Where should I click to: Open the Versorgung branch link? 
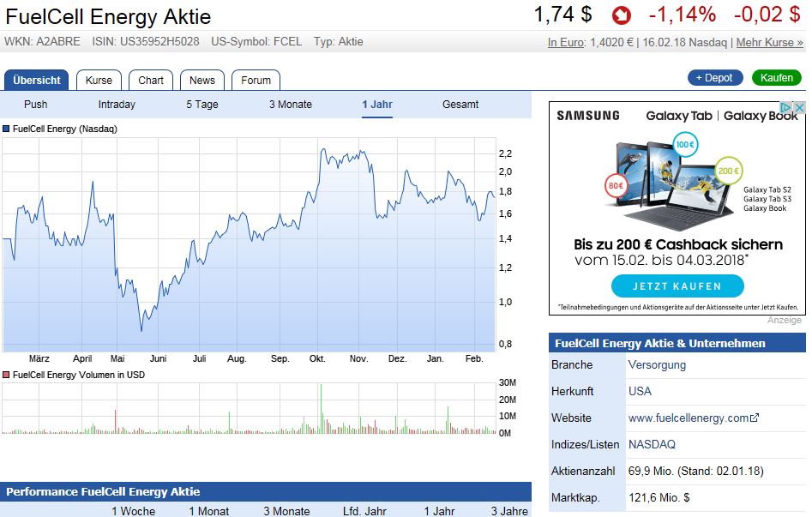pos(657,365)
